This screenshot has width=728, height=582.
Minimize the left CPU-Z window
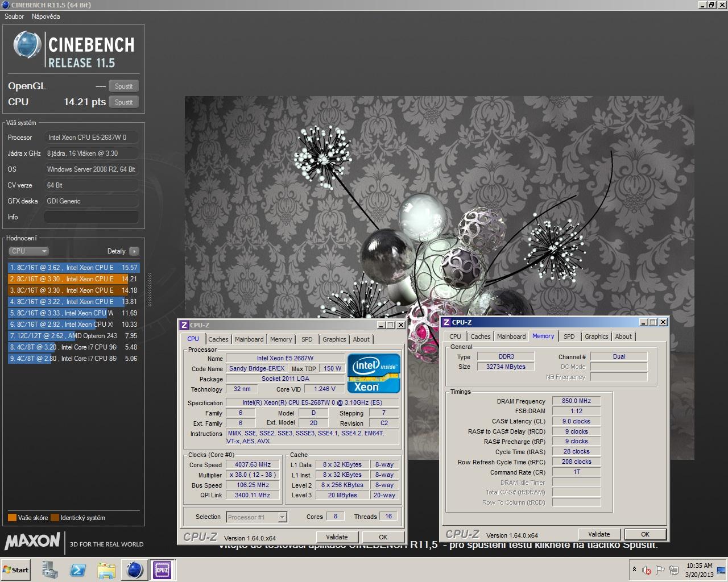(382, 325)
